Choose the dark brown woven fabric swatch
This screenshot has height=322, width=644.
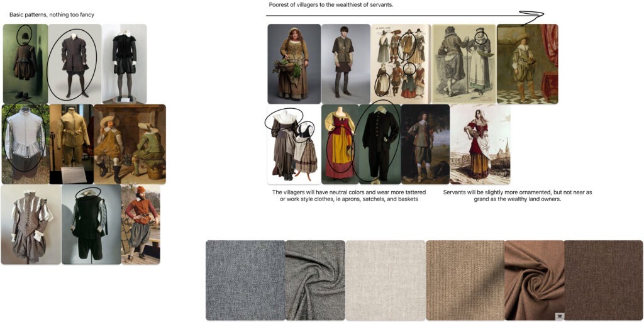tap(603, 280)
